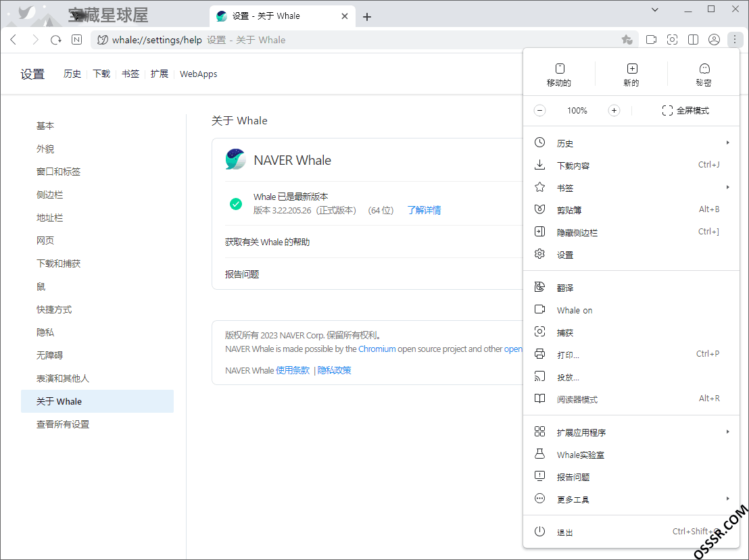This screenshot has height=560, width=749.
Task: Select 报告问题 in the dropdown menu
Action: (631, 477)
